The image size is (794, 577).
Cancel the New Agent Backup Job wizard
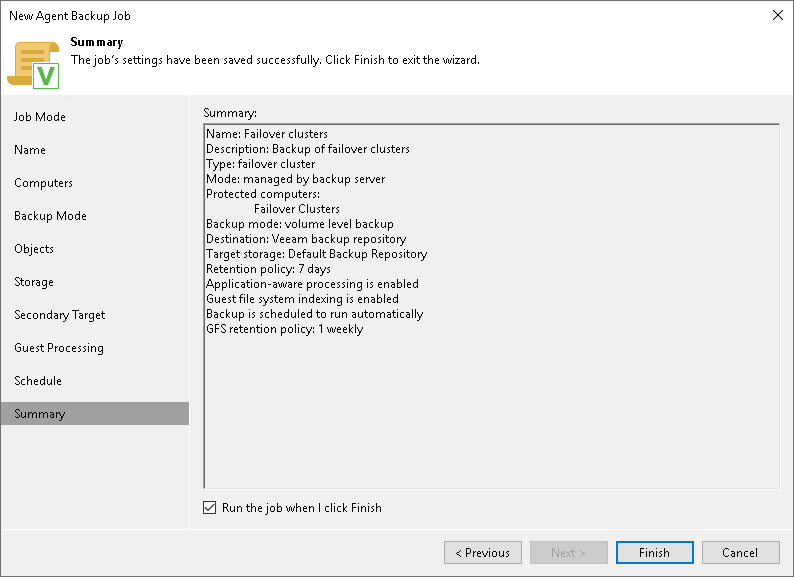(740, 552)
